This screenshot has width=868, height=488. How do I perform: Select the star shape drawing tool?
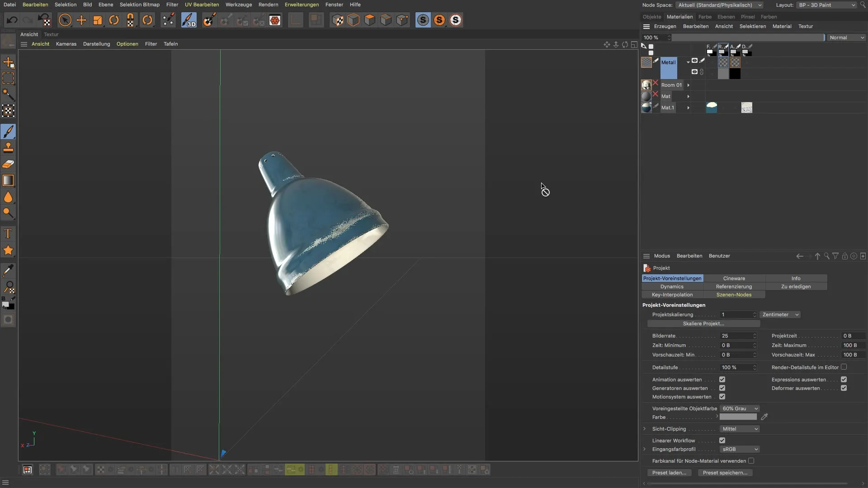pos(8,250)
